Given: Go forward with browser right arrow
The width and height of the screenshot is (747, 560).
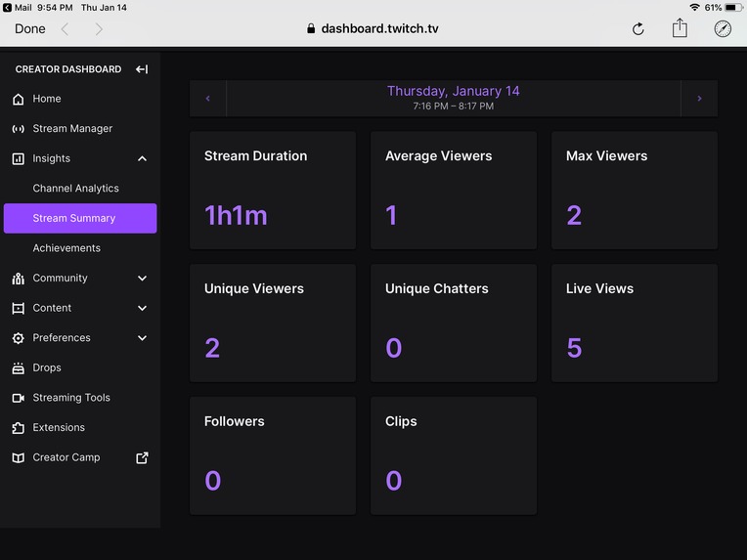Looking at the screenshot, I should tap(99, 29).
